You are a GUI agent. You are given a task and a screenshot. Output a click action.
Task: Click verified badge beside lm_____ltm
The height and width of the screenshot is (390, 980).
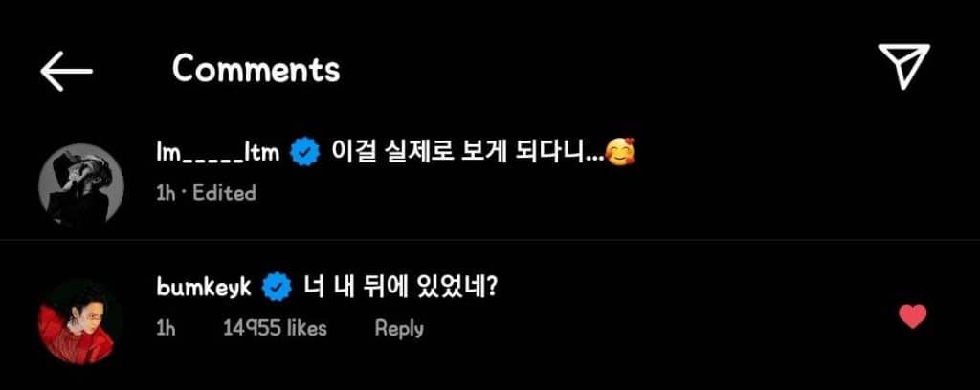click(305, 151)
